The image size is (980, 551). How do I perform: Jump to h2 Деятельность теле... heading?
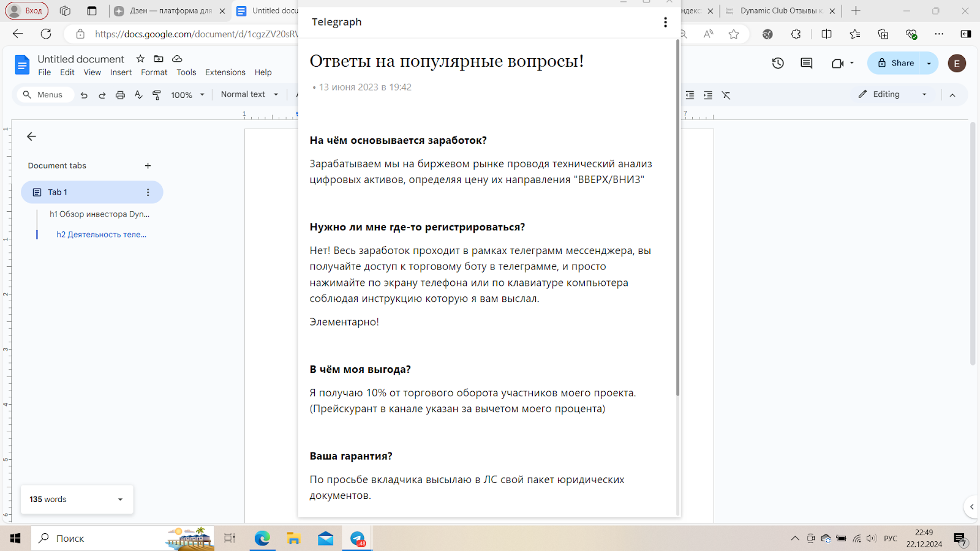(102, 234)
